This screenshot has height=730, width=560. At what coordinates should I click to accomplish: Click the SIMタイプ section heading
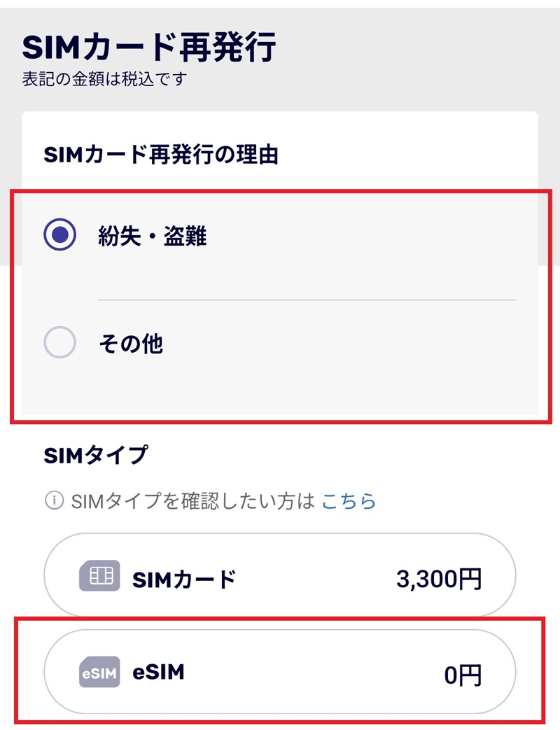click(96, 455)
